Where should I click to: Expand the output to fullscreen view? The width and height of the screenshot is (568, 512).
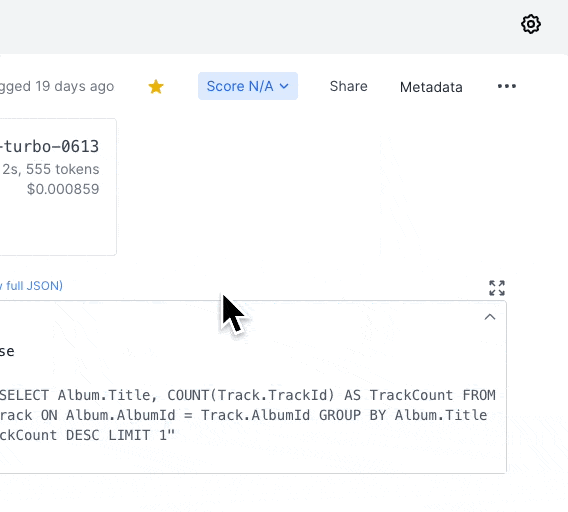(x=497, y=288)
